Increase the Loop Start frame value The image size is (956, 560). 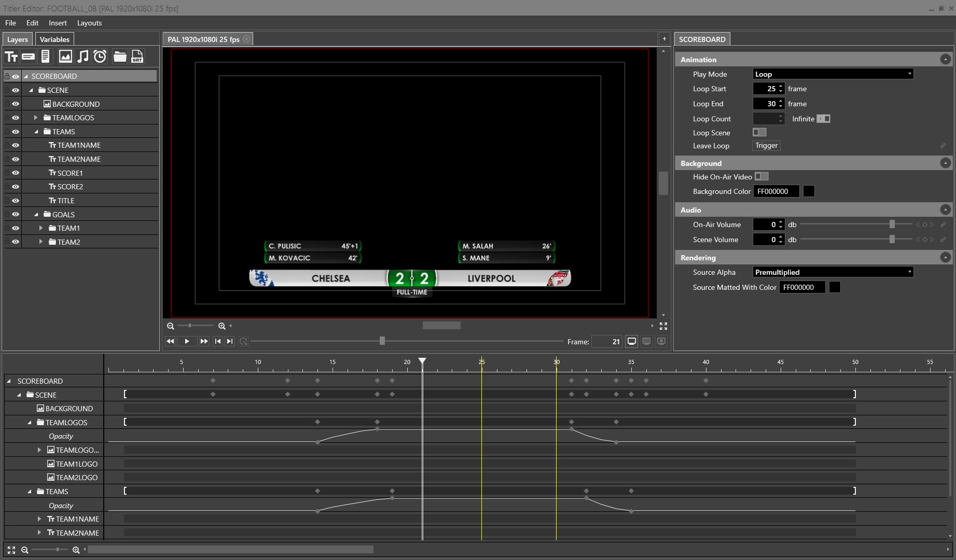(x=781, y=87)
